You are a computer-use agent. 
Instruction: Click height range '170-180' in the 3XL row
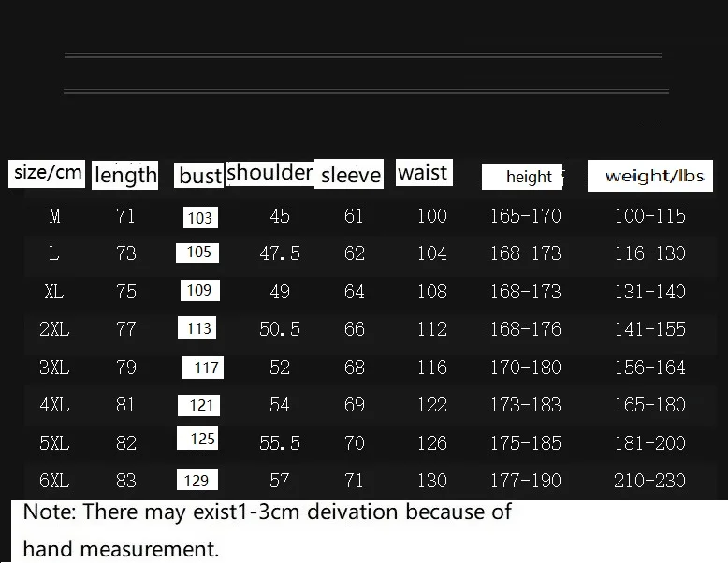coord(526,368)
